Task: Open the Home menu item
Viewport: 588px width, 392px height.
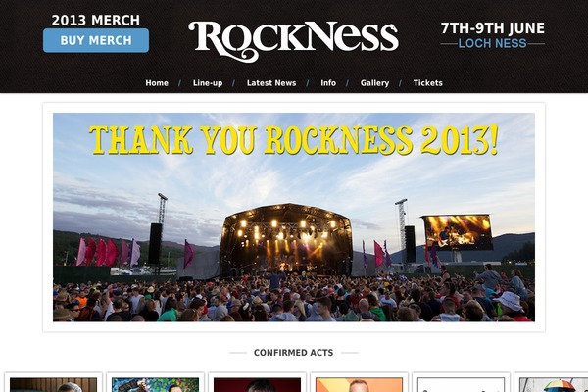Action: 157,83
